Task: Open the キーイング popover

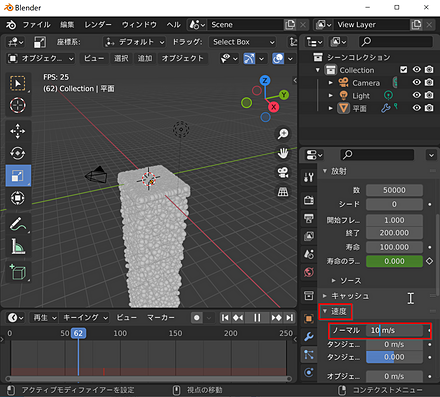Action: click(x=85, y=318)
